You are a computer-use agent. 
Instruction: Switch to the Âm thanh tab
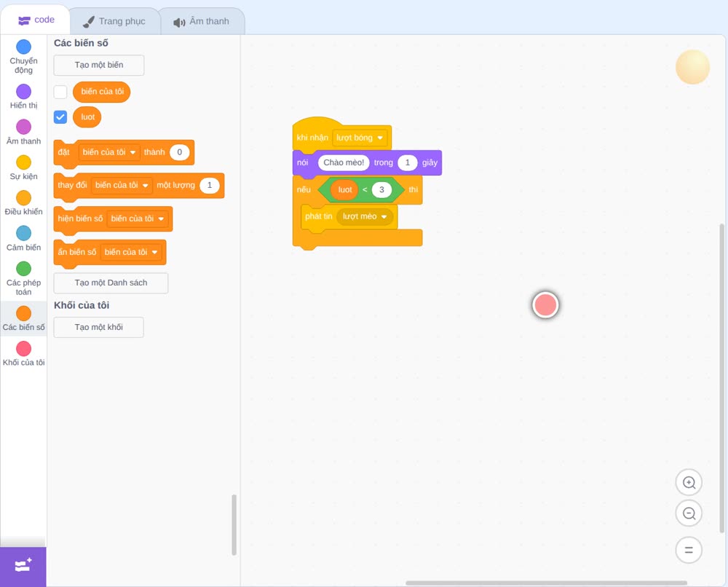[x=202, y=21]
